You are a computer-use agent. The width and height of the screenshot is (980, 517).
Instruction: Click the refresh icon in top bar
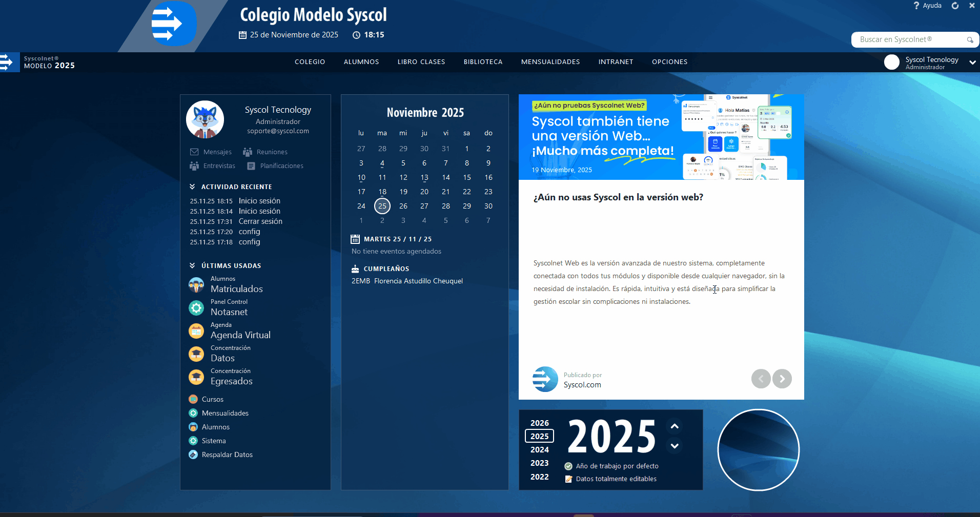click(x=955, y=6)
